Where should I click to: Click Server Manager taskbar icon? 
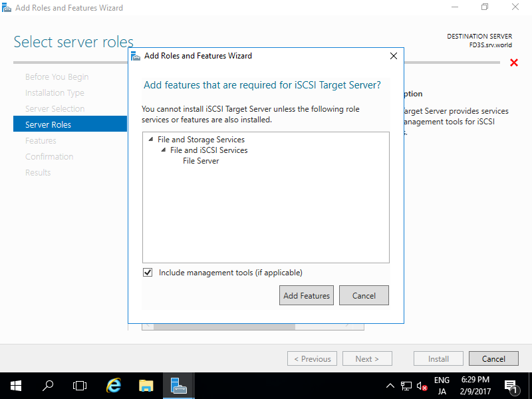coord(179,386)
